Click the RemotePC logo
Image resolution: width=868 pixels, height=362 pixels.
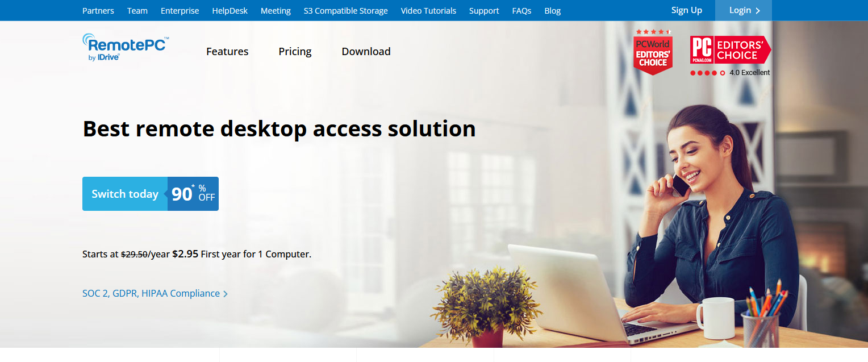point(126,47)
